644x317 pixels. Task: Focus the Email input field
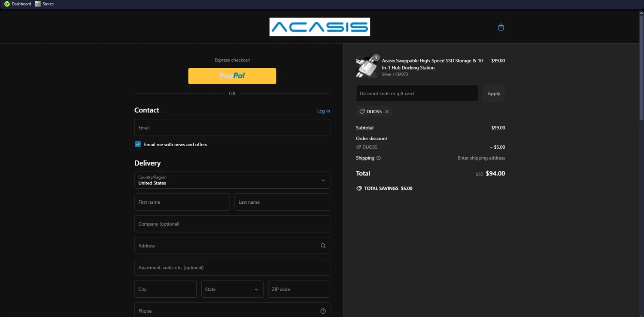click(x=232, y=127)
